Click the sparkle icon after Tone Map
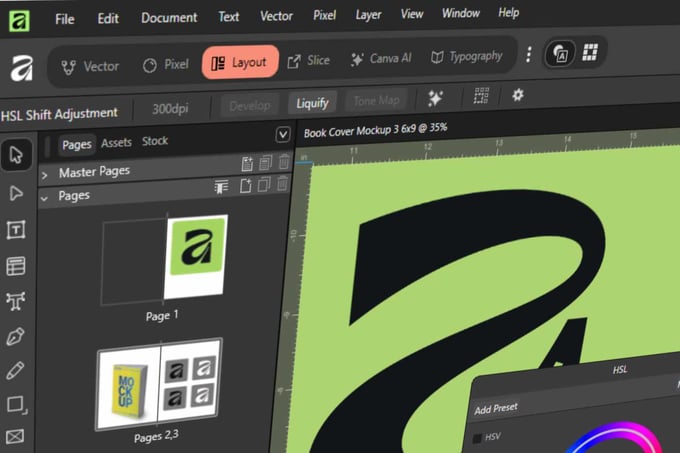The image size is (680, 453). pyautogui.click(x=435, y=98)
